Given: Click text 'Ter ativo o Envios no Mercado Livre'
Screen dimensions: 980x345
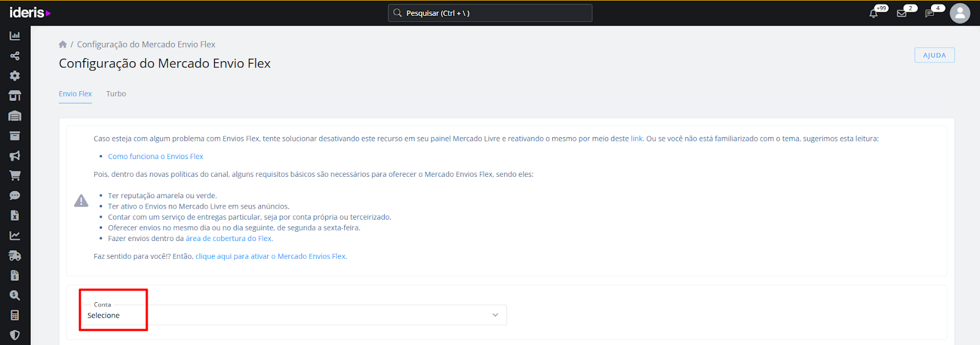Looking at the screenshot, I should (167, 206).
